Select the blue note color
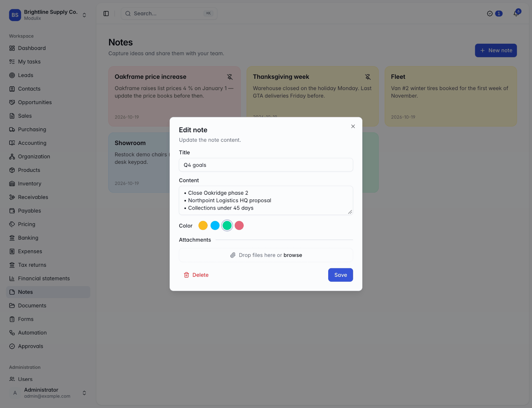 coord(215,225)
